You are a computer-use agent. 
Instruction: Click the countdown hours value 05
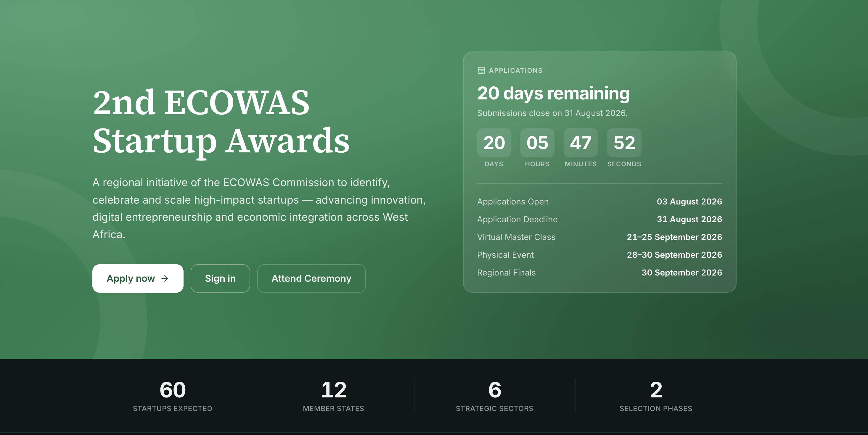(x=537, y=143)
